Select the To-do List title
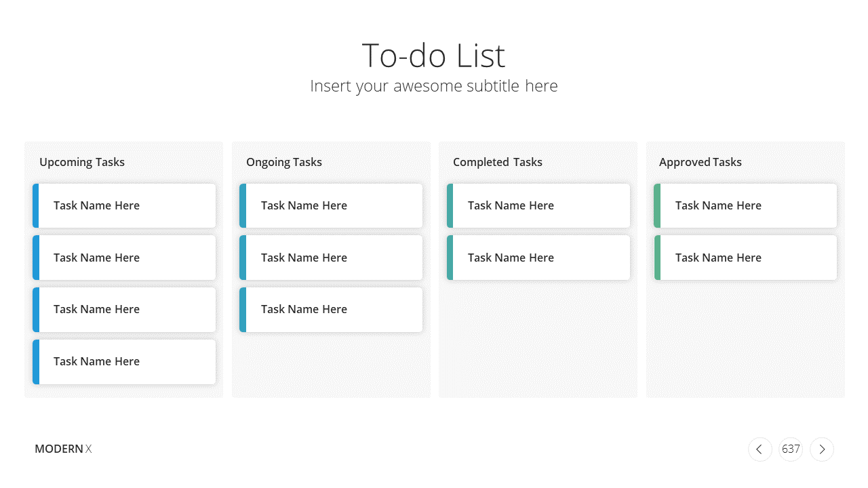This screenshot has height=488, width=868. tap(434, 56)
